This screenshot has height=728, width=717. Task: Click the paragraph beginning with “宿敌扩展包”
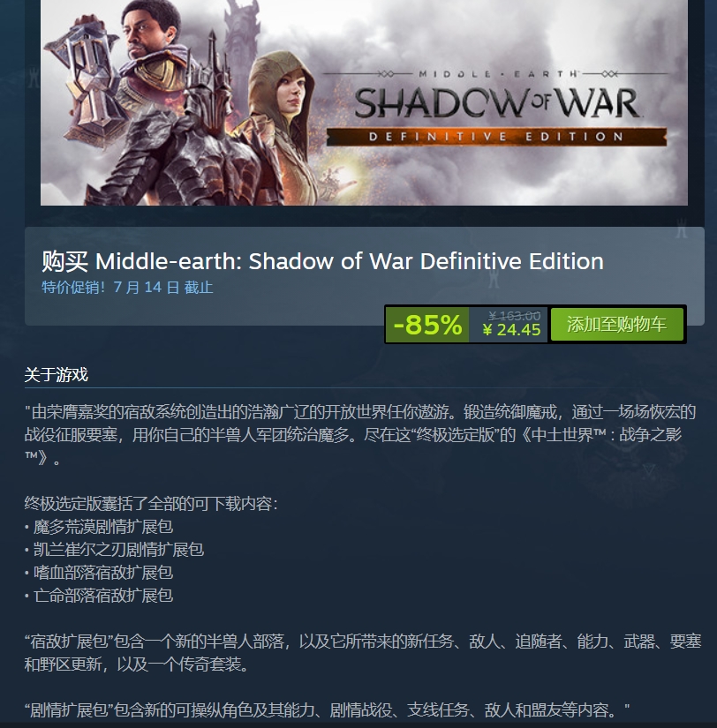point(362,652)
